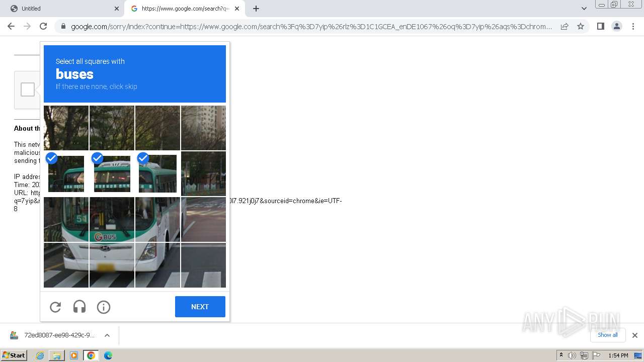Click the 1:54 PM clock
The height and width of the screenshot is (362, 644).
coord(618,355)
